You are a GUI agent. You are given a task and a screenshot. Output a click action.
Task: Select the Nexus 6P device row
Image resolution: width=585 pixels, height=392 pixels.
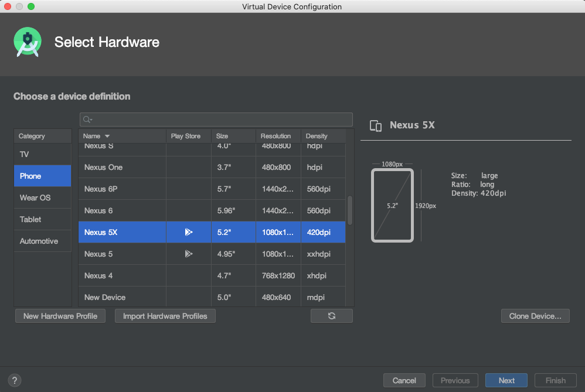click(x=212, y=189)
